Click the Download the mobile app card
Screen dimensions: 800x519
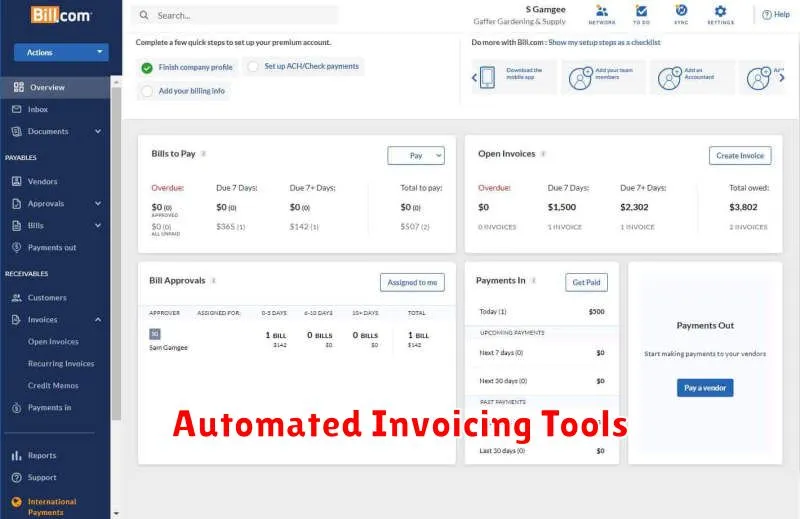[515, 77]
